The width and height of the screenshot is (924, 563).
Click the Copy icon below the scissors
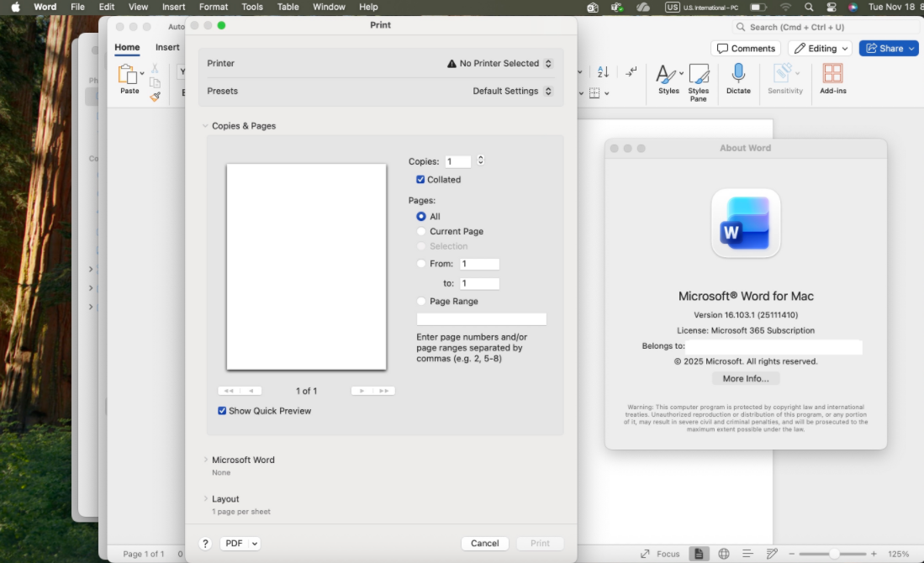coord(155,82)
